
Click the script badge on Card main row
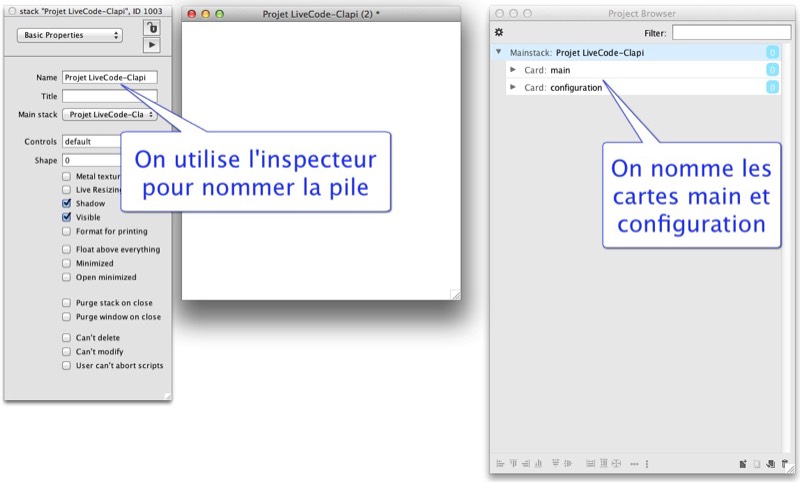[x=772, y=70]
